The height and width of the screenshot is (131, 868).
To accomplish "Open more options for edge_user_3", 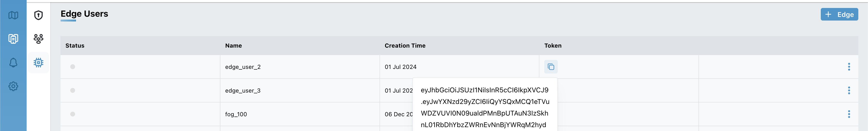I will pos(849,90).
